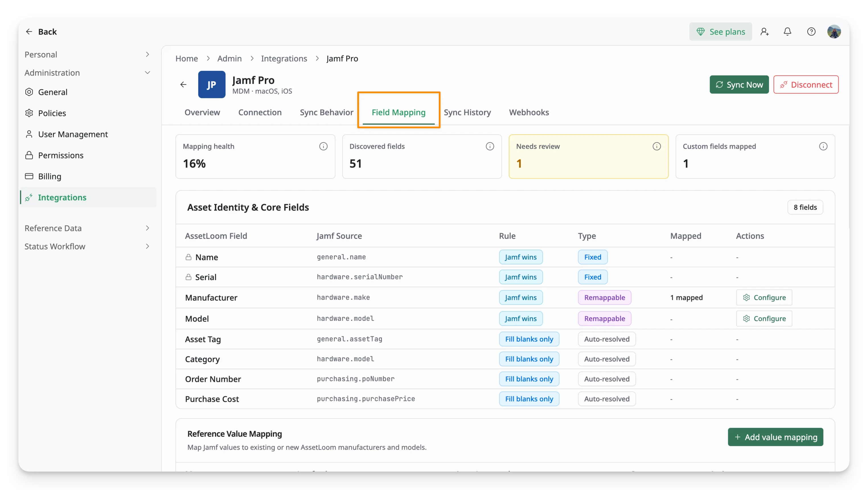Click Remappable badge in Manufacturer row
The width and height of the screenshot is (868, 490).
point(604,298)
